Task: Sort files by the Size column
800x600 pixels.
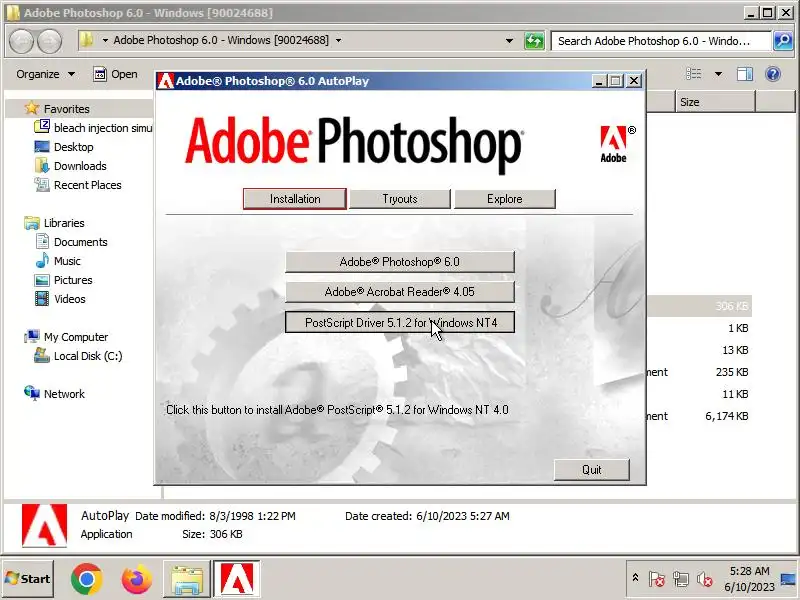Action: 715,102
